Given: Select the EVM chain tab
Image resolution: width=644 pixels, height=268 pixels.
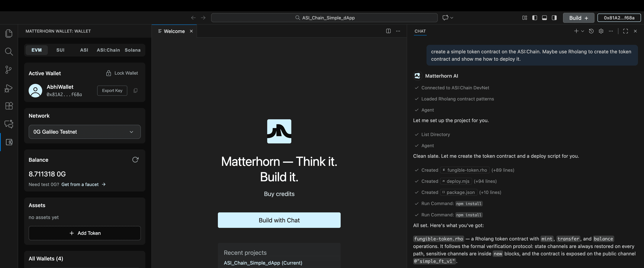Looking at the screenshot, I should click(x=37, y=50).
